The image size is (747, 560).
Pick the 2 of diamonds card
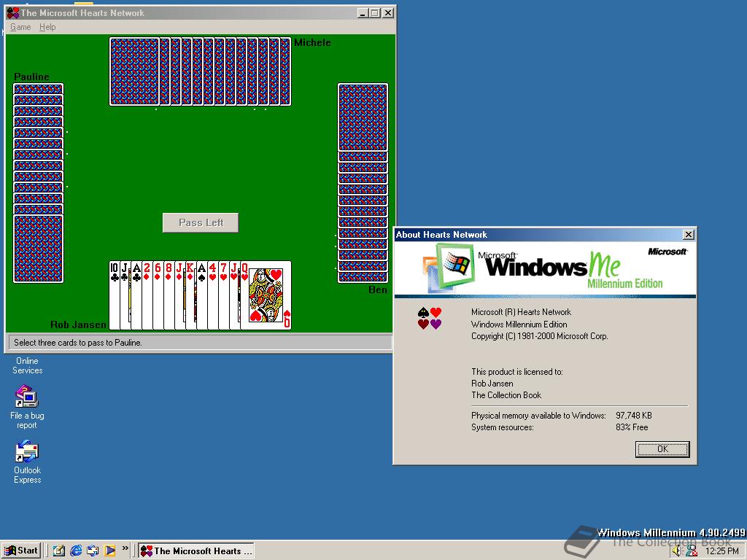[147, 295]
